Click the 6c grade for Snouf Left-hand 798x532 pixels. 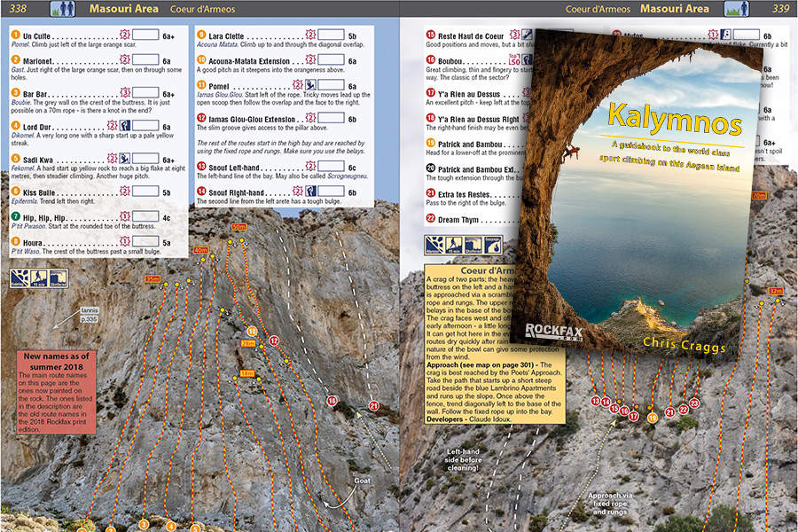352,168
